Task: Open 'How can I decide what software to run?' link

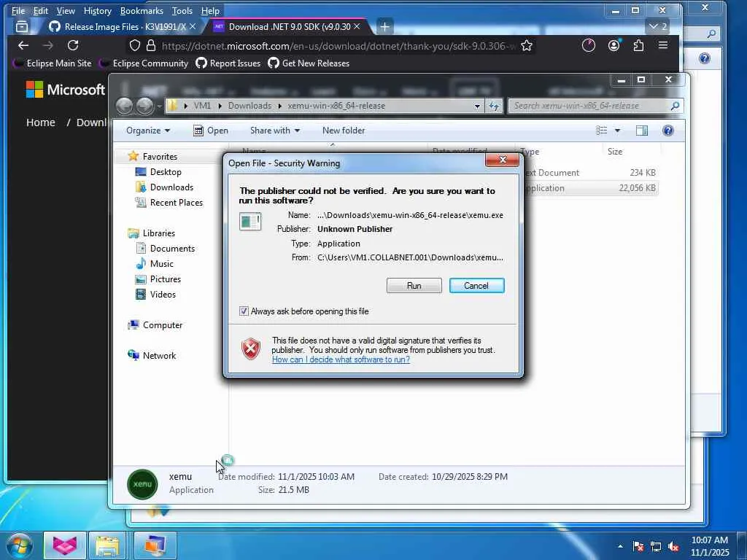Action: pos(341,359)
